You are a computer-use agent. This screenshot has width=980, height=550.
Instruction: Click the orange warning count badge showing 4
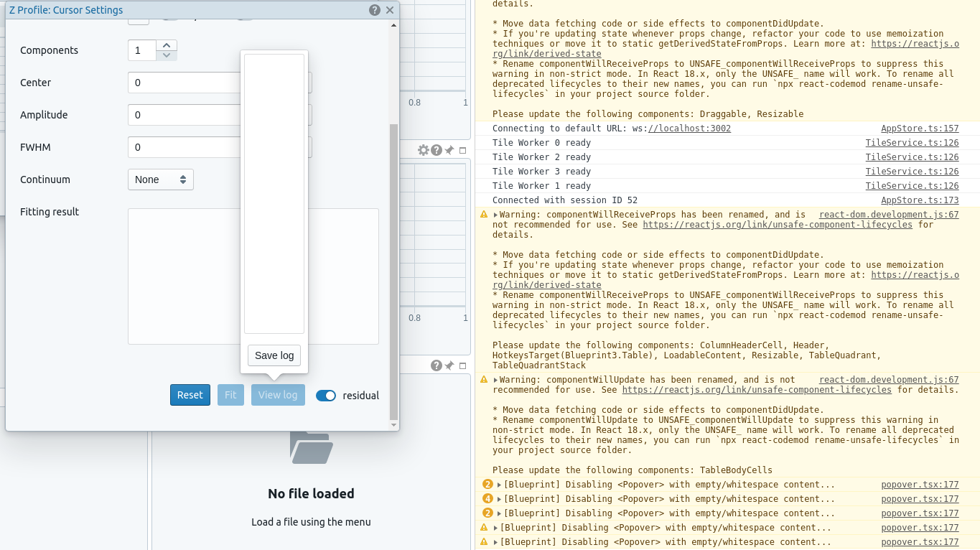click(487, 498)
